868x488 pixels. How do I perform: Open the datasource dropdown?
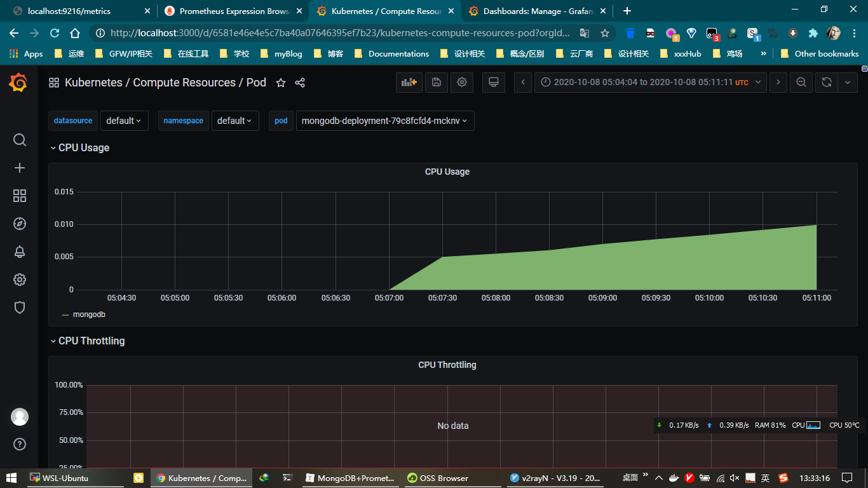pyautogui.click(x=124, y=121)
